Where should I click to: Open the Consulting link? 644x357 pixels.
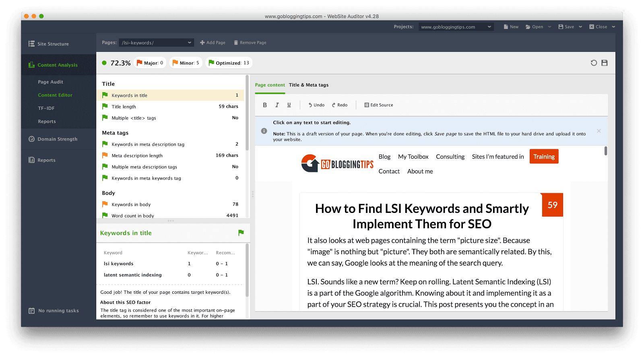(x=450, y=157)
